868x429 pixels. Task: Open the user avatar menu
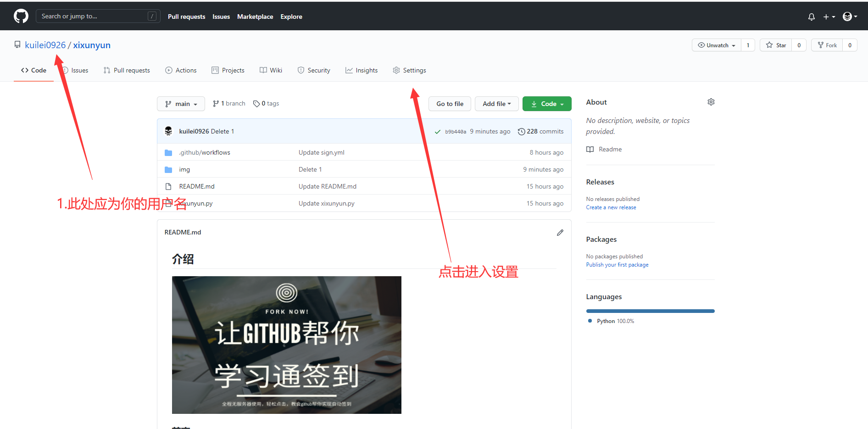[x=850, y=17]
